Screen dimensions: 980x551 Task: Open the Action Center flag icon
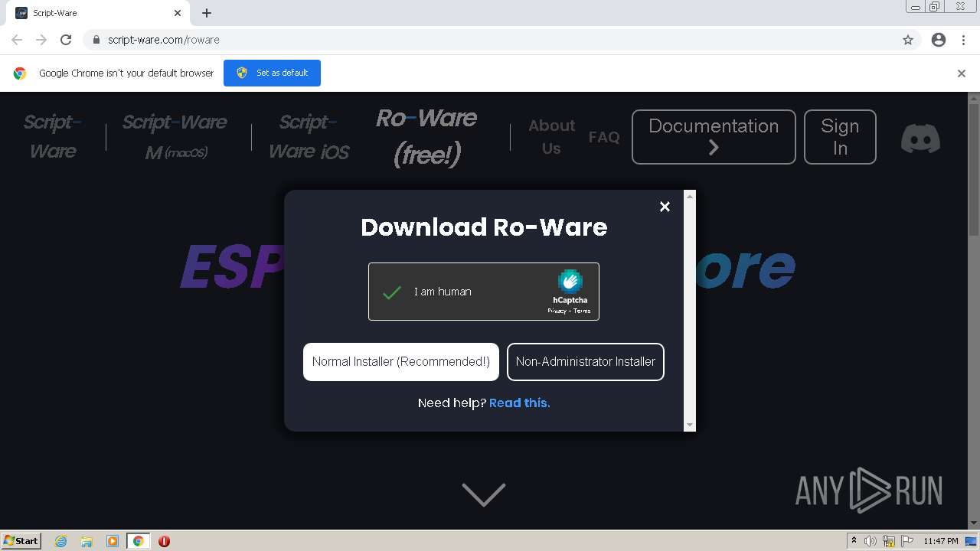coord(906,541)
